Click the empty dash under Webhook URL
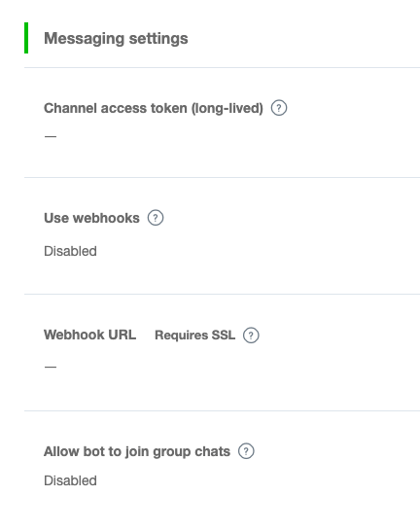 (x=51, y=367)
